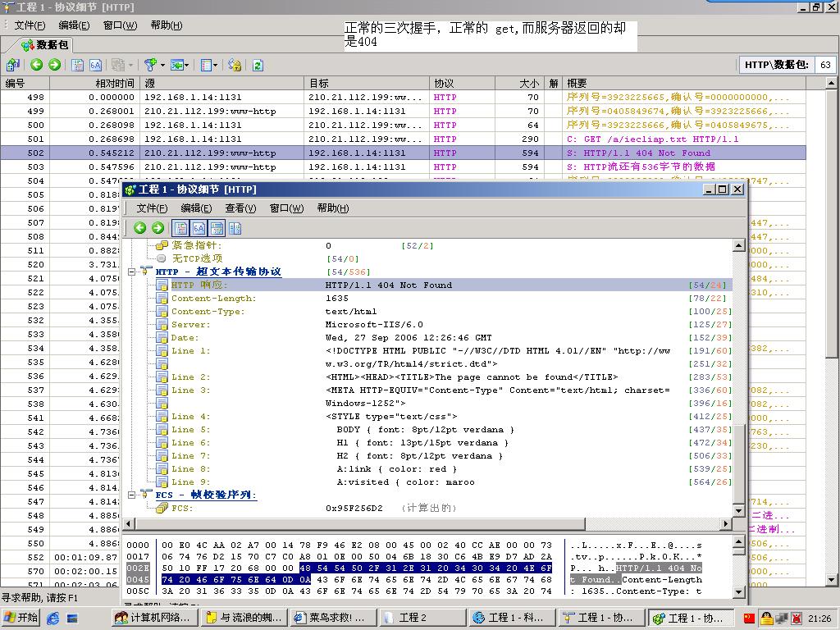Image resolution: width=840 pixels, height=630 pixels.
Task: Click the green forward arrow in the main packet list toolbar
Action: 54,65
